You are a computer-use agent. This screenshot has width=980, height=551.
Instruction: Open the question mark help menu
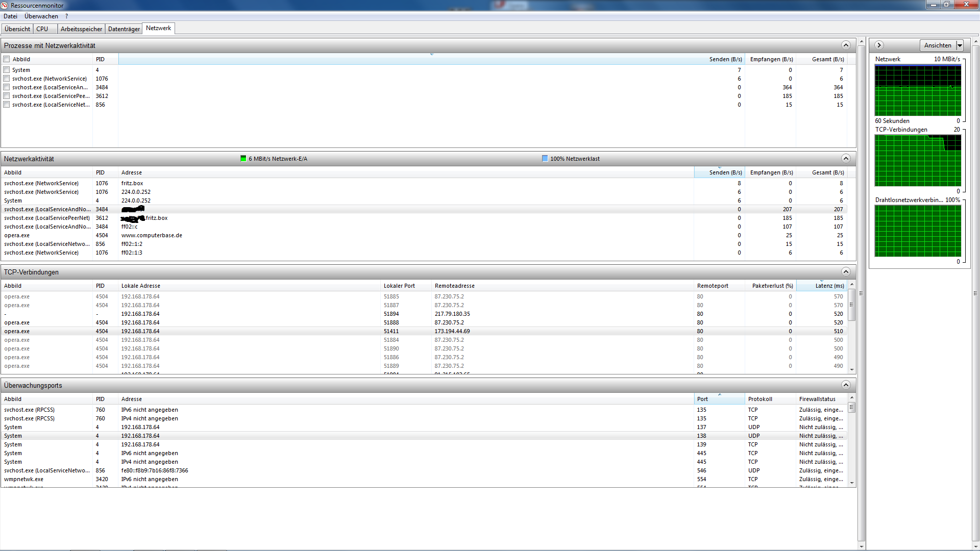[x=66, y=16]
